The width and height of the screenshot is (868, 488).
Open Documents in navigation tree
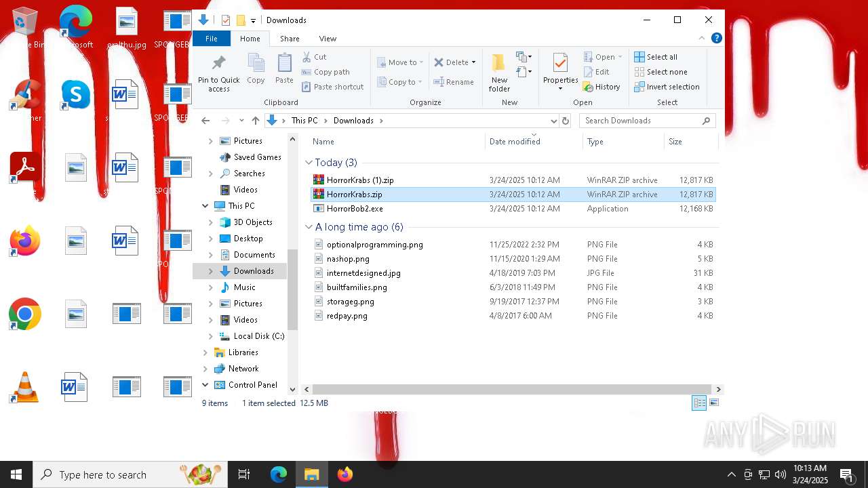[x=254, y=255]
